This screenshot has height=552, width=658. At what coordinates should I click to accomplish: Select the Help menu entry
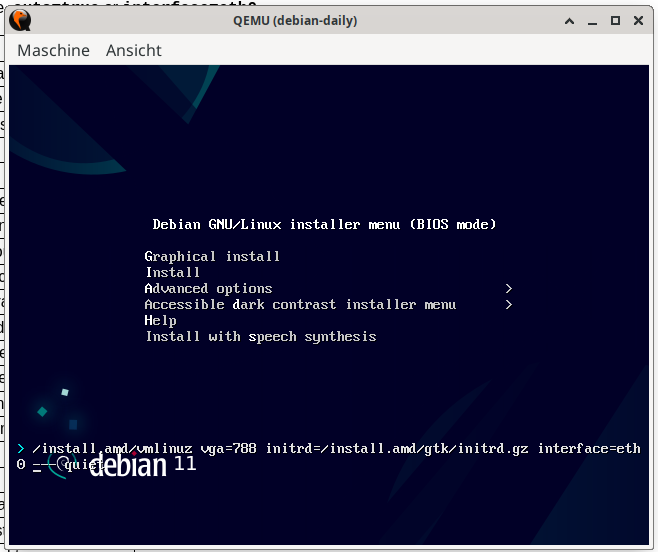pyautogui.click(x=160, y=320)
